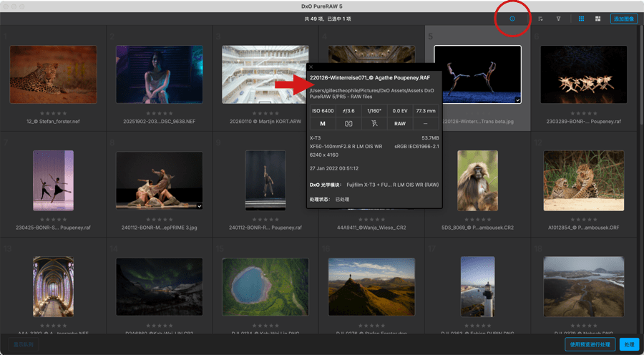Set star rating on DSC_9638.NEF image
Image resolution: width=644 pixels, height=355 pixels.
[160, 113]
